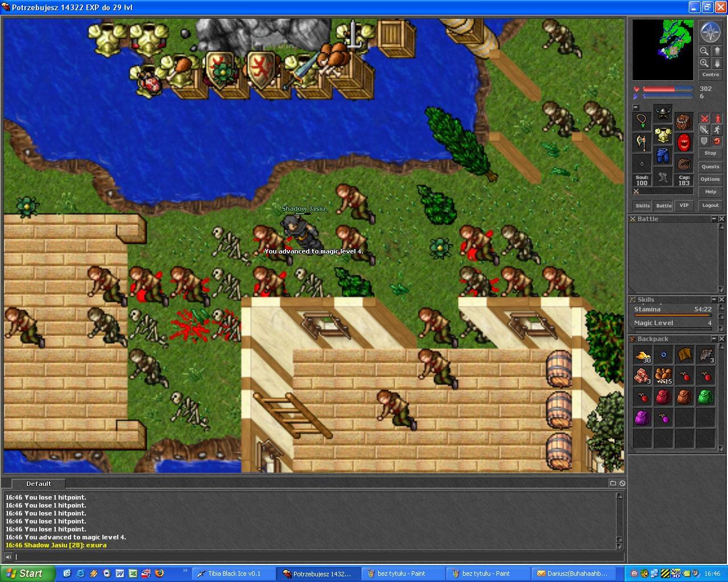Image resolution: width=728 pixels, height=582 pixels.
Task: Select the red shield in the right hand slot
Action: pos(684,142)
